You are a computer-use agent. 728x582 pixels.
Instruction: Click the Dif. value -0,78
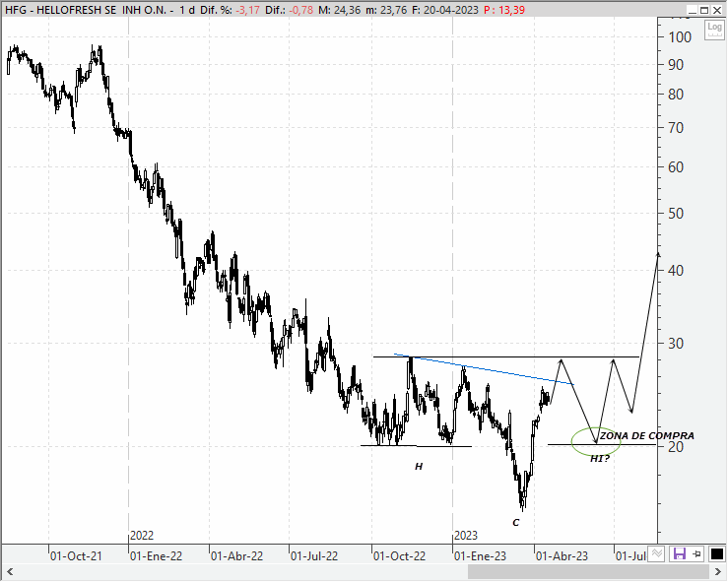(300, 10)
